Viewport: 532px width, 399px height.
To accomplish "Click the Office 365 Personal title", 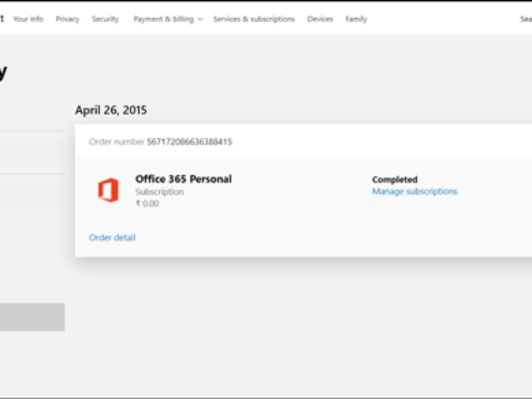I will pos(184,179).
